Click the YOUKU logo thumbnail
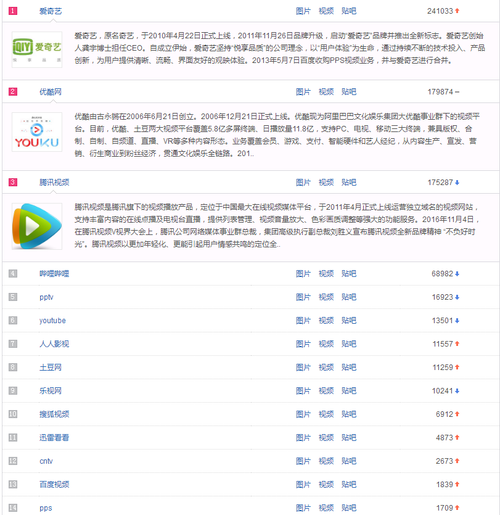 [x=37, y=132]
